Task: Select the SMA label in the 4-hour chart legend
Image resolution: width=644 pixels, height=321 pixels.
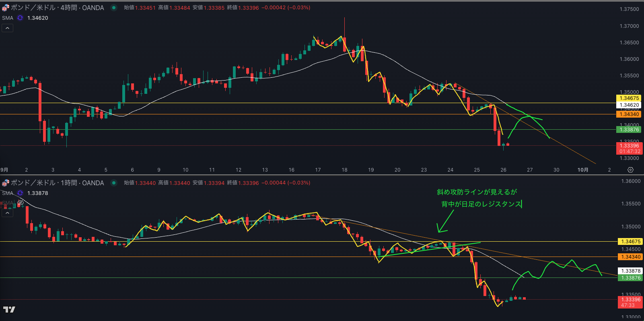Action: point(8,18)
